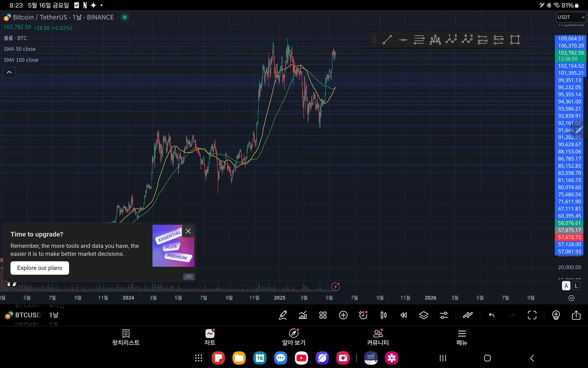
Task: Open the 커뮤니티 tab
Action: (378, 337)
